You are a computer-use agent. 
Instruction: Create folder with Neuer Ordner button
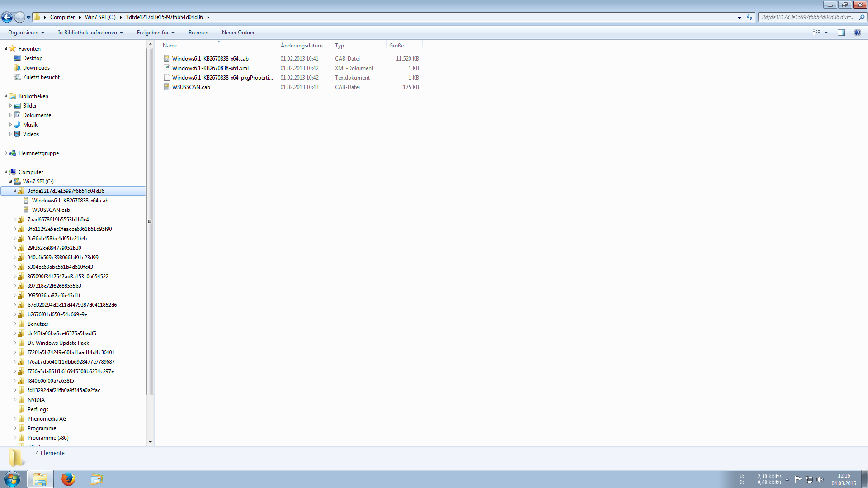click(238, 33)
